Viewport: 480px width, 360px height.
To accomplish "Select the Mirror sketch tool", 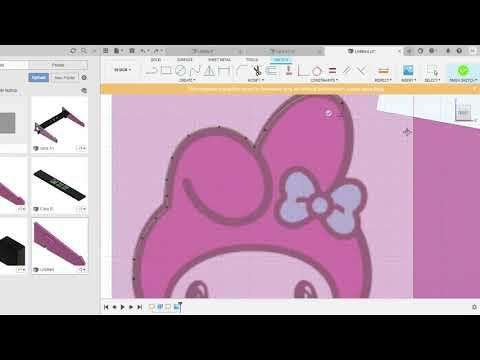I will coord(209,70).
